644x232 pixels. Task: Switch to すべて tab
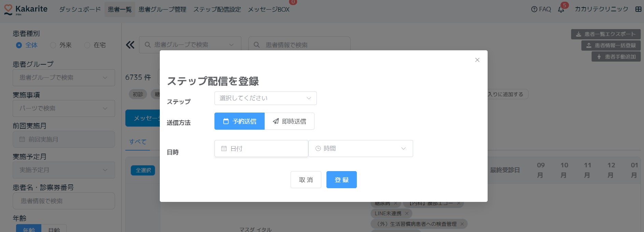[x=138, y=142]
